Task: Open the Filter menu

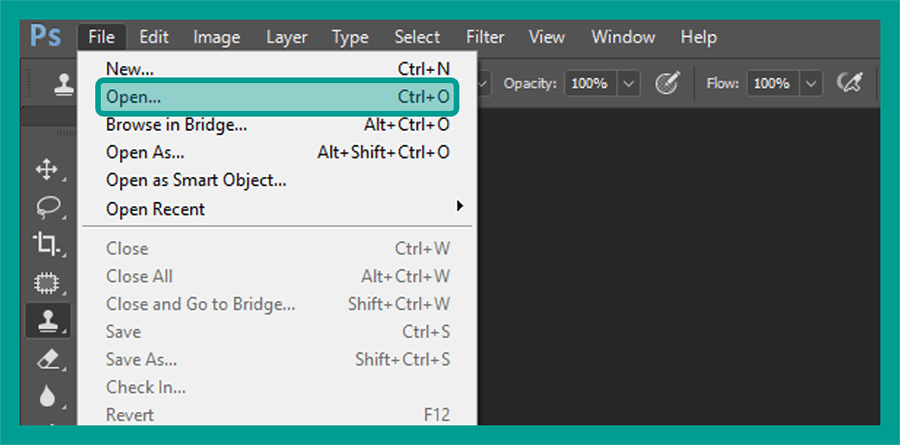Action: 485,37
